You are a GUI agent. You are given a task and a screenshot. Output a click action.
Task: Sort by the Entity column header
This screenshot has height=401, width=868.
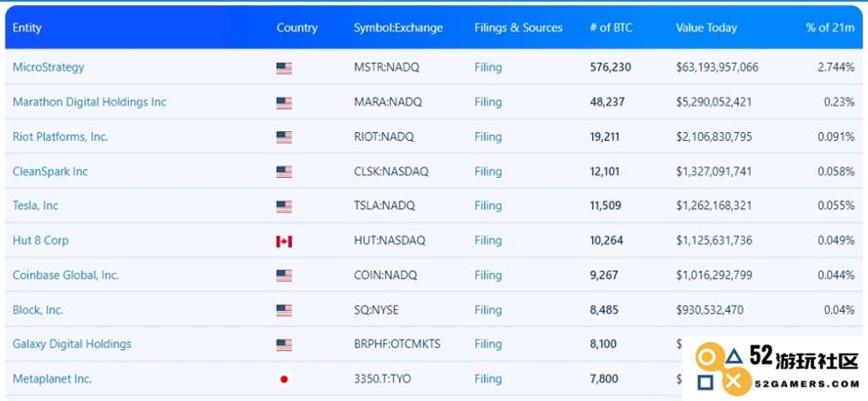[26, 27]
